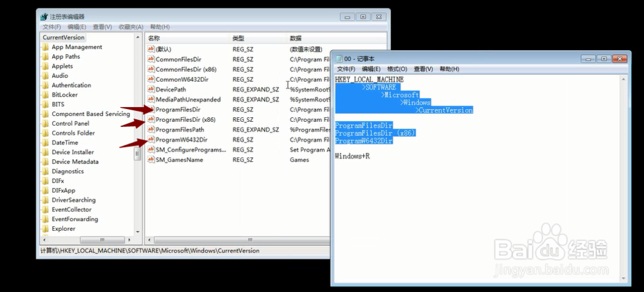The width and height of the screenshot is (644, 292).
Task: Click the tree pane vertical scrollbar thumb
Action: pyautogui.click(x=138, y=155)
